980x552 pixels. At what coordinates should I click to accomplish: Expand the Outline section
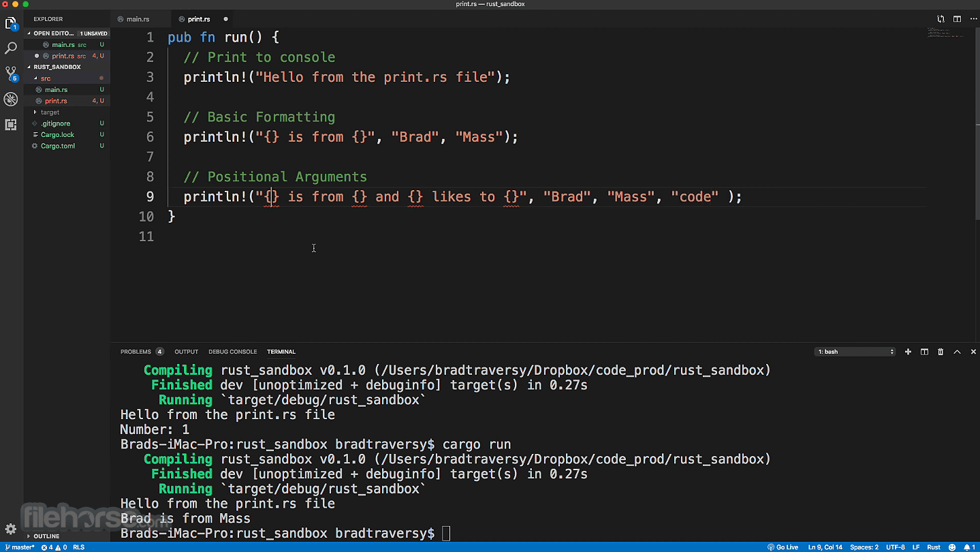point(67,536)
